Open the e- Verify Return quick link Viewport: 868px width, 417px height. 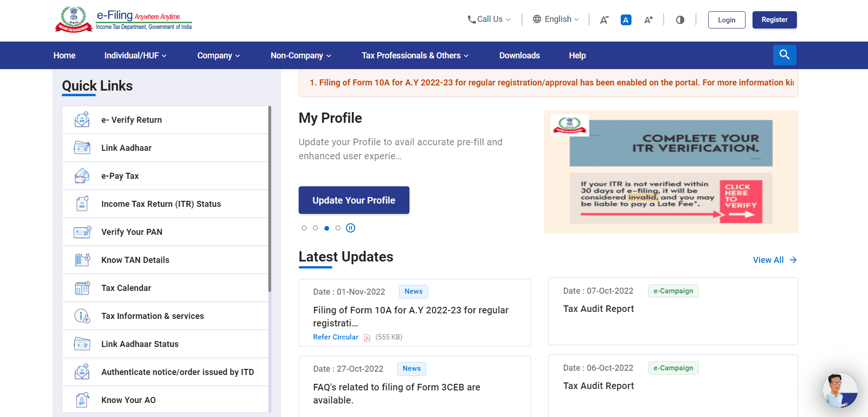[165, 120]
